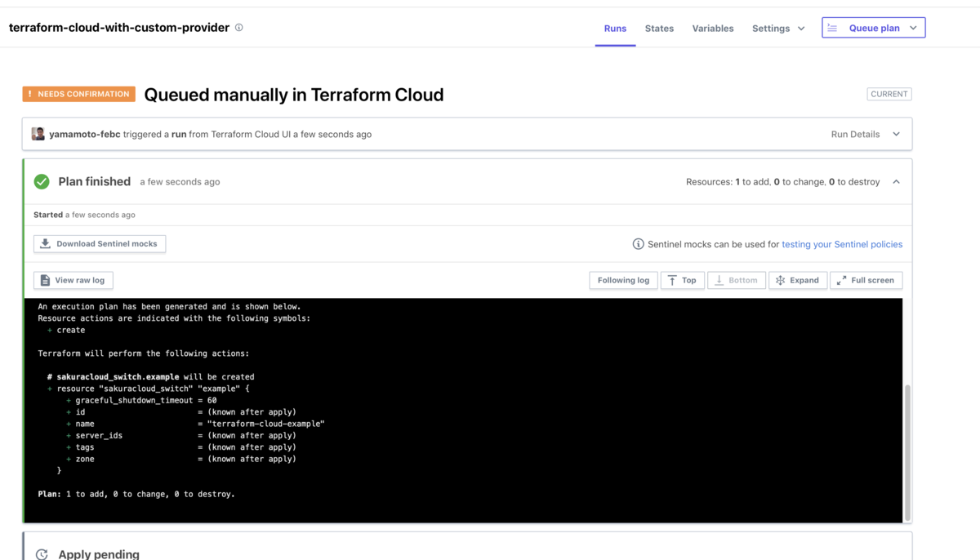Click the Apply pending clock icon
980x560 pixels.
(42, 555)
